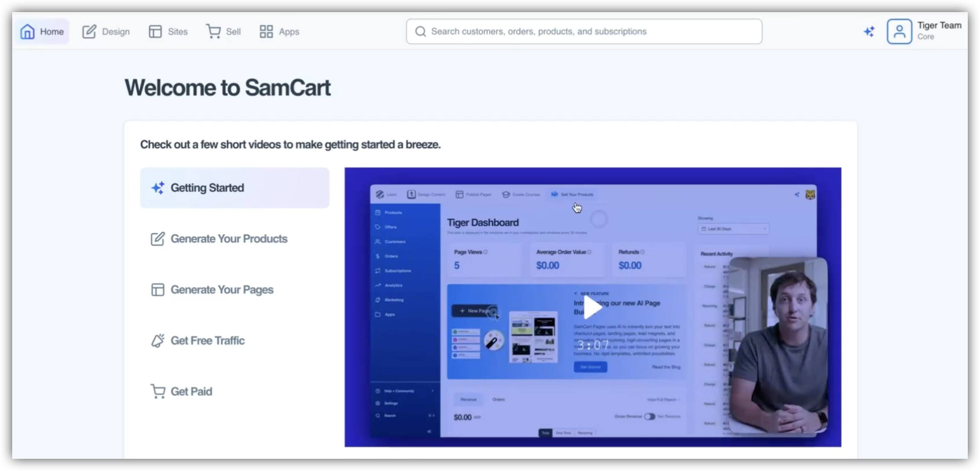
Task: Select Generate Your Products video
Action: [x=229, y=239]
